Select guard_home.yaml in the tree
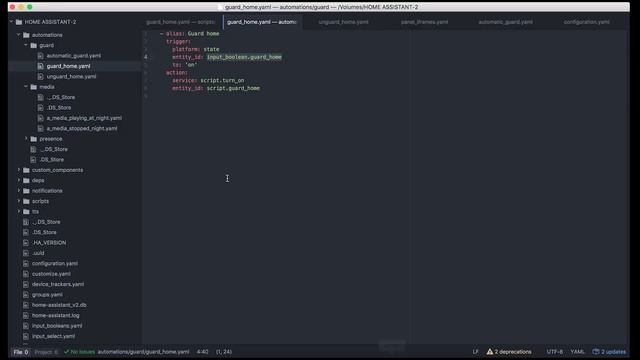The image size is (640, 360). pyautogui.click(x=69, y=66)
